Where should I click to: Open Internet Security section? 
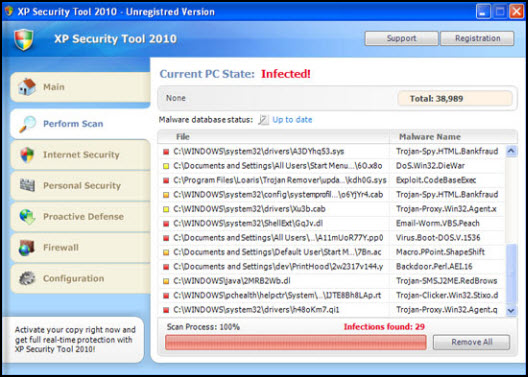click(80, 155)
